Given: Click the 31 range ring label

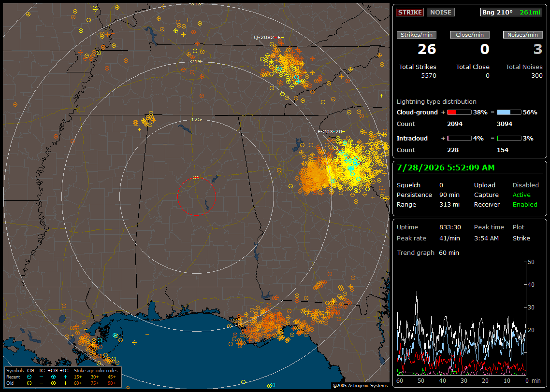Looking at the screenshot, I should [x=196, y=177].
